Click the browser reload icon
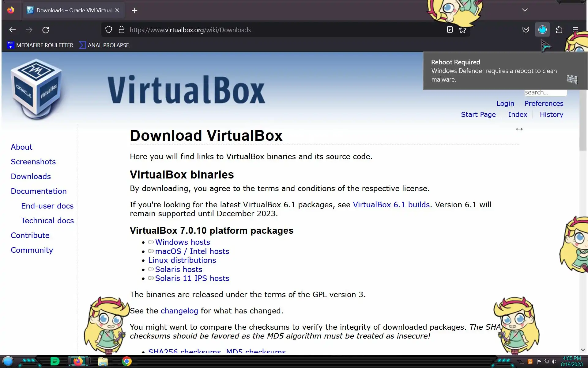The image size is (588, 368). point(46,30)
